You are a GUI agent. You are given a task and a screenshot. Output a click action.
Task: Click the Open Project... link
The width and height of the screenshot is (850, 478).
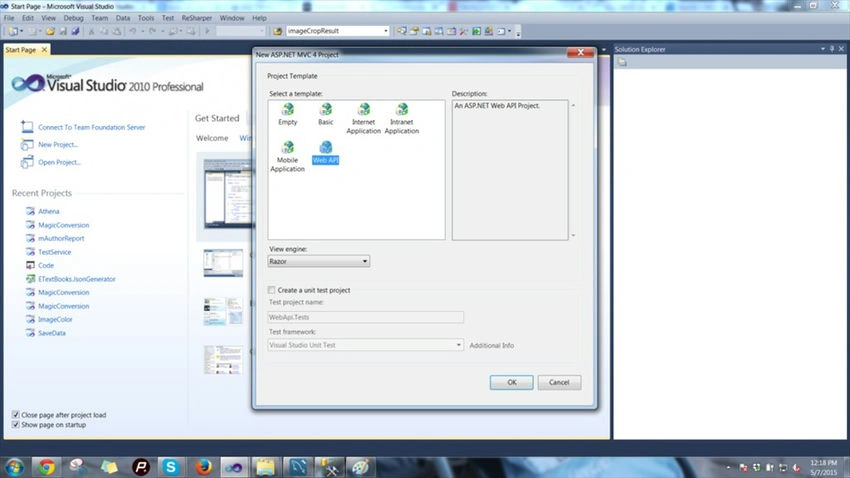coord(59,162)
